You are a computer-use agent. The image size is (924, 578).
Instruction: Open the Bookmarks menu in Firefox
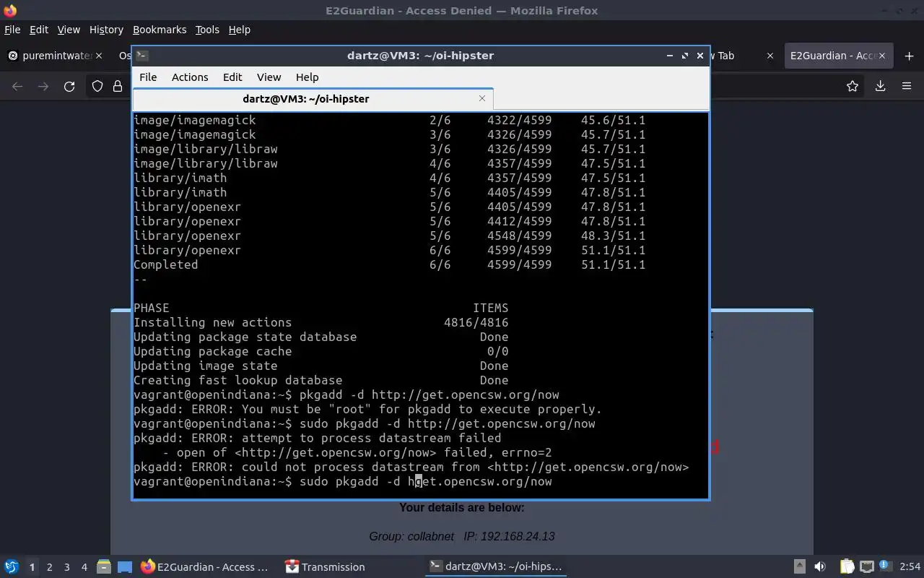[160, 30]
